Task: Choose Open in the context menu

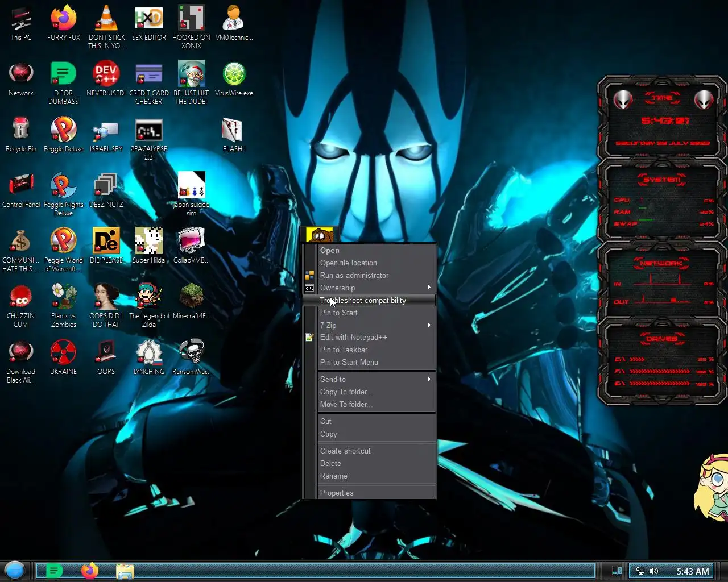Action: [369, 250]
